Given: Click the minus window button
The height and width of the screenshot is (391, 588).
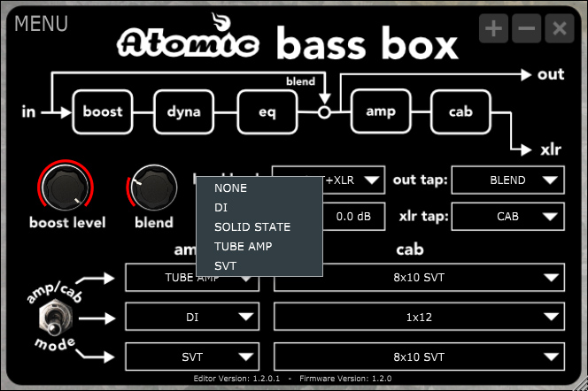Looking at the screenshot, I should tap(527, 28).
